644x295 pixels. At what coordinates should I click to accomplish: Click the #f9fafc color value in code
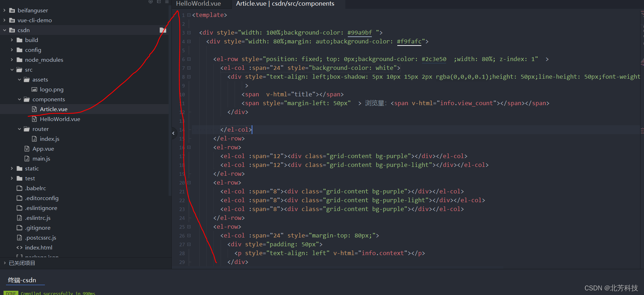point(409,42)
